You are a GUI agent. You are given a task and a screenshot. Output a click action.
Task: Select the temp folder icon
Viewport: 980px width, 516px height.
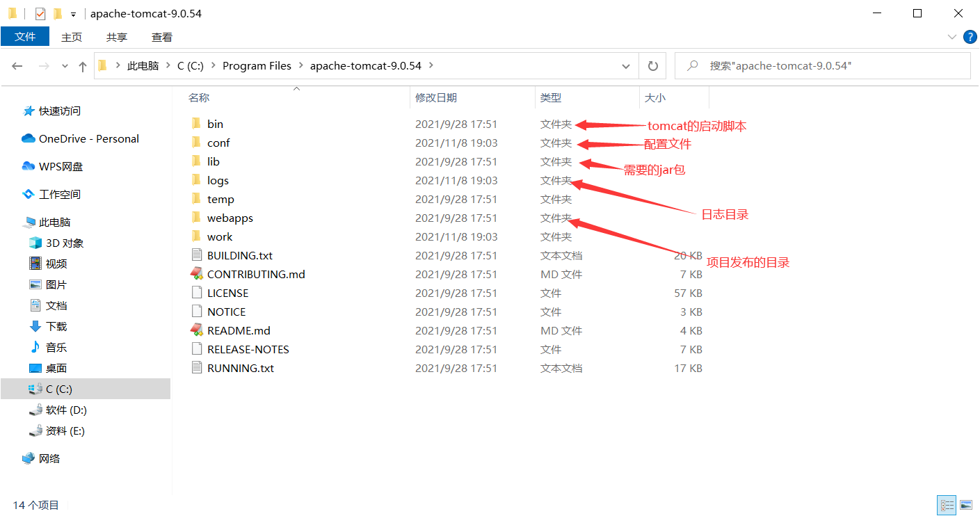point(195,199)
